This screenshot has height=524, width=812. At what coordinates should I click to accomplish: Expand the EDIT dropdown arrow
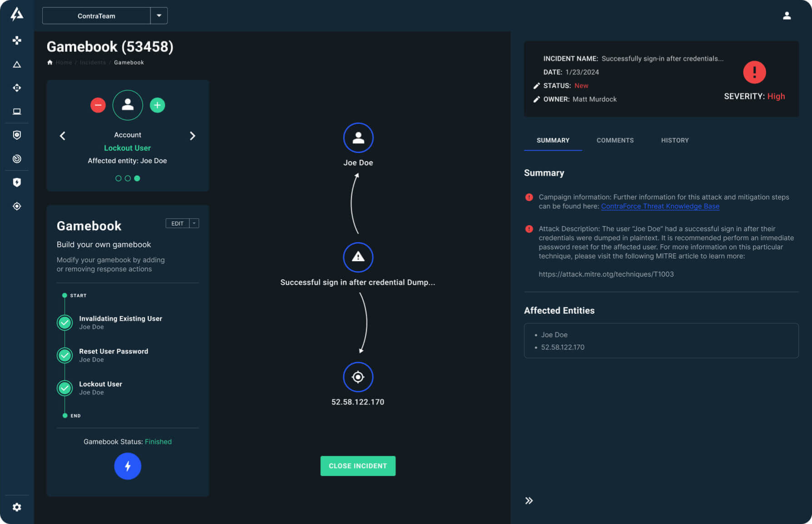194,223
